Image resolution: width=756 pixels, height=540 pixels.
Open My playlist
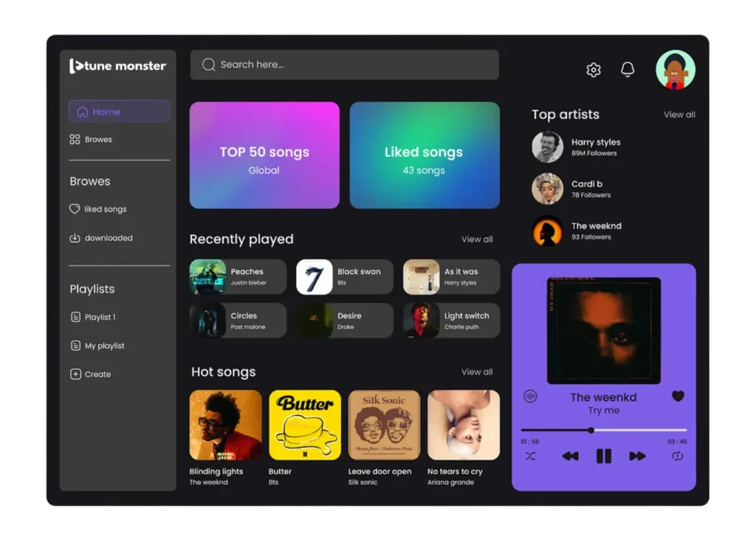[97, 346]
